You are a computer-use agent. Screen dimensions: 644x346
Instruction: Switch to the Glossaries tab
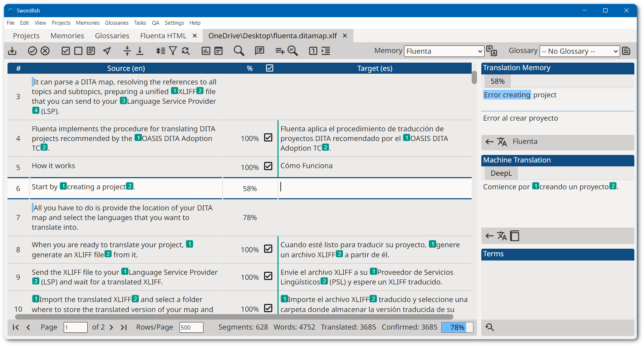coord(112,36)
